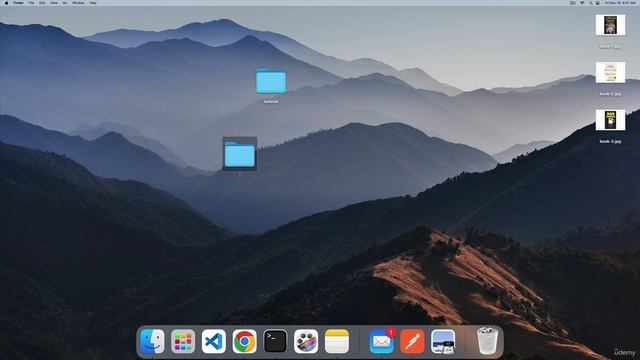Screen dimensions: 640x360
Task: Launch Google Chrome from the Dock
Action: pyautogui.click(x=244, y=341)
